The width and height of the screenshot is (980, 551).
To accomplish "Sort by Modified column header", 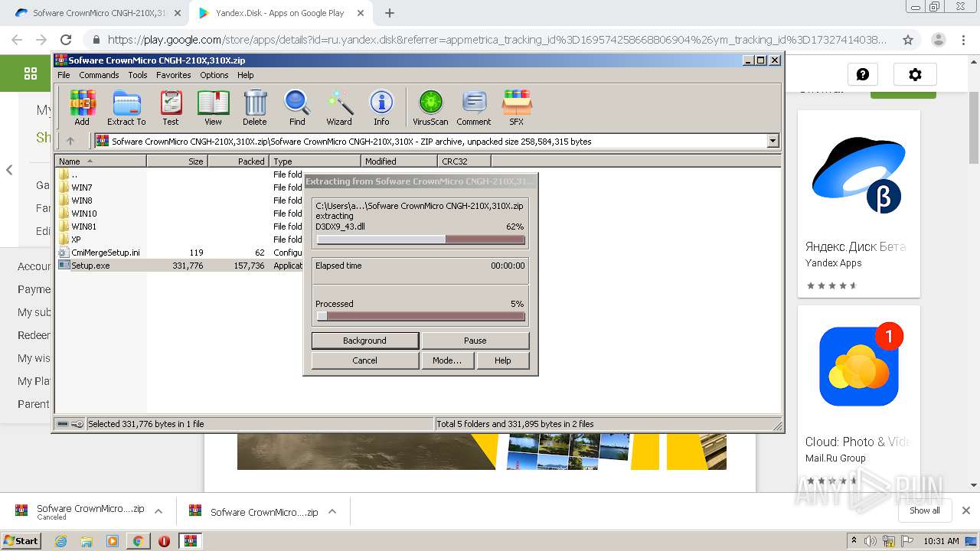I will click(399, 161).
